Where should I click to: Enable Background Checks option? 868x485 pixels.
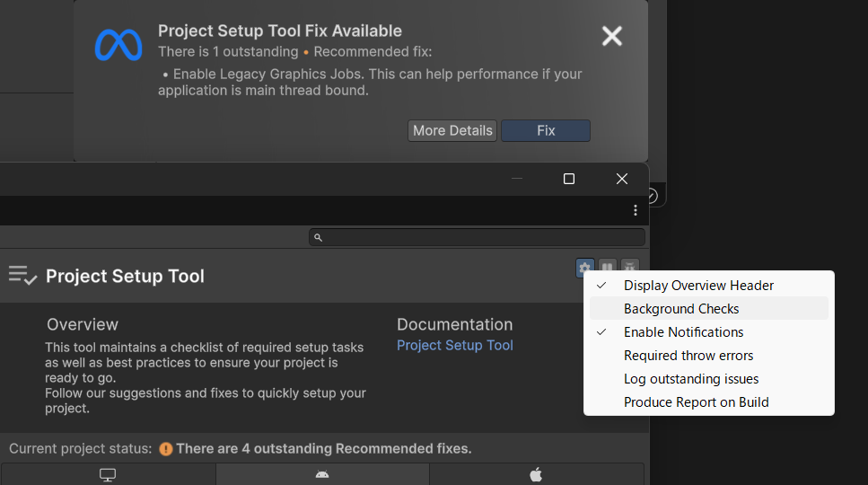coord(708,308)
